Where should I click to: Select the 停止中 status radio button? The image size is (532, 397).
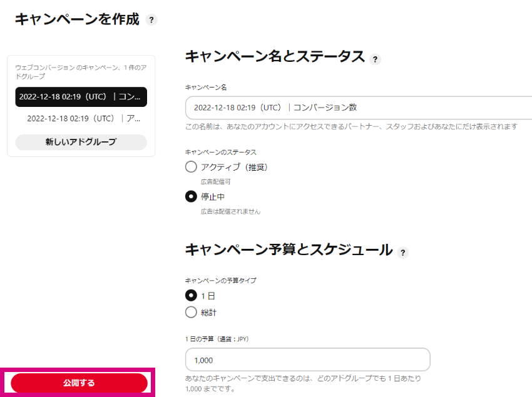[x=191, y=196]
